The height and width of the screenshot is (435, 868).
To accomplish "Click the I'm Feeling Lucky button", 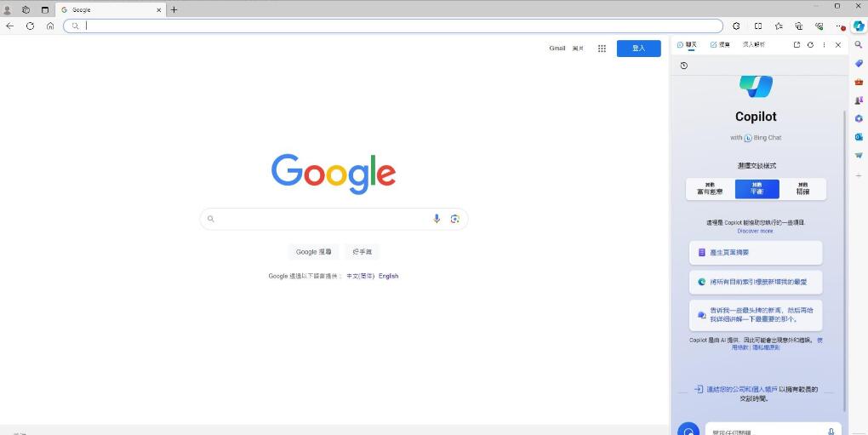I will click(x=362, y=252).
